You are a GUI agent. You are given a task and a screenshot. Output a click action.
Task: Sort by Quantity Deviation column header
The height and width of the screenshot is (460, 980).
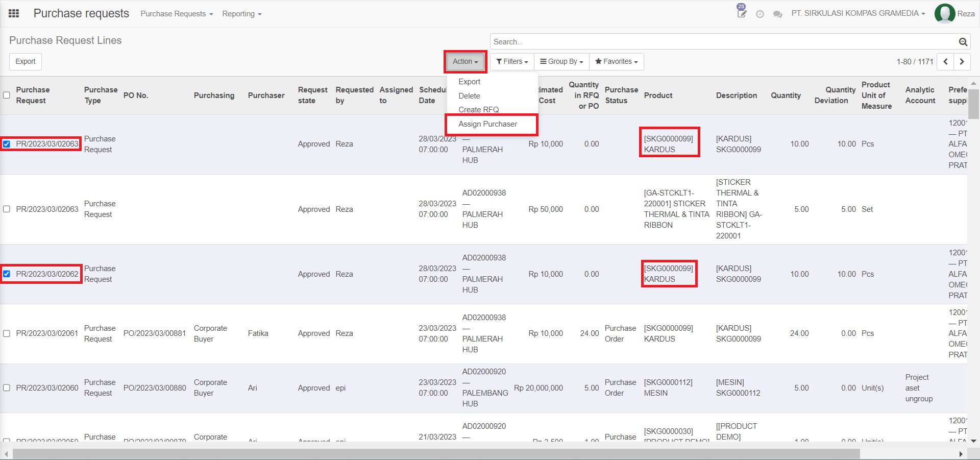835,95
